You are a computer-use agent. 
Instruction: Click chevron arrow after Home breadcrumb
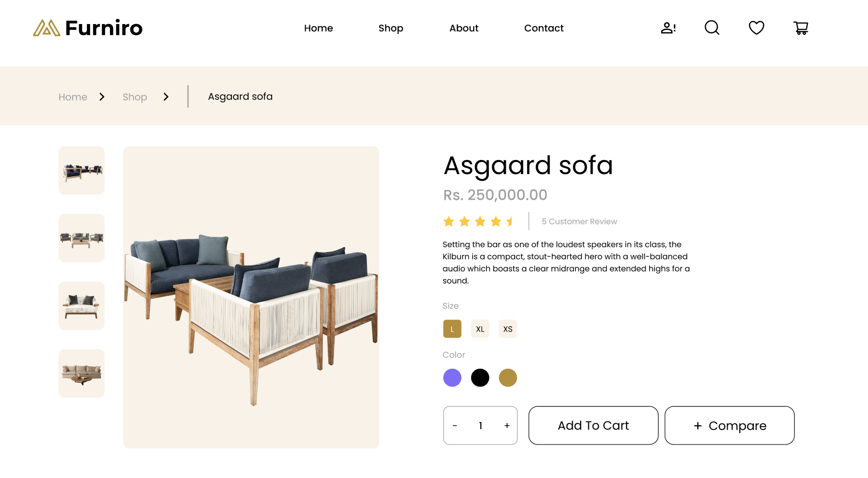pos(102,97)
